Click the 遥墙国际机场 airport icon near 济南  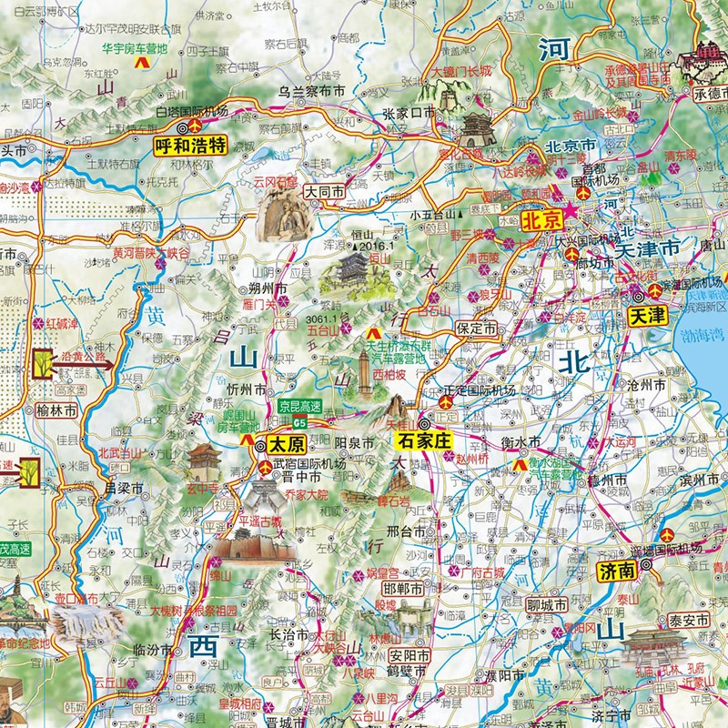point(668,534)
